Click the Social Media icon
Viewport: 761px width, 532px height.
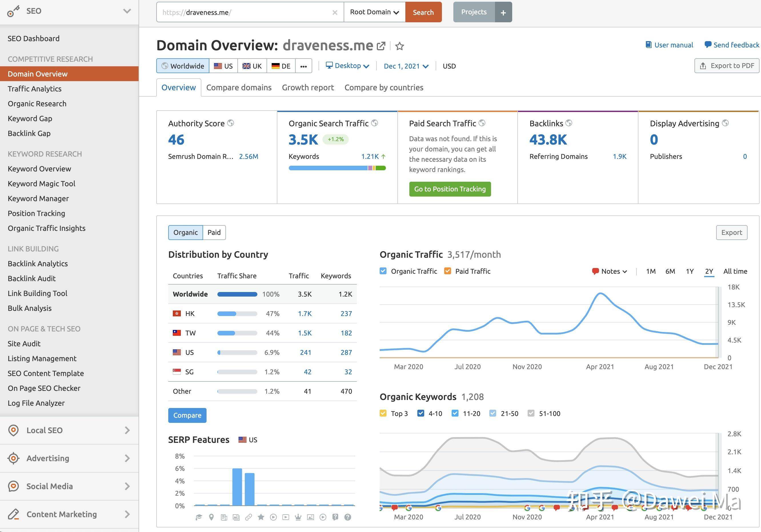[13, 486]
